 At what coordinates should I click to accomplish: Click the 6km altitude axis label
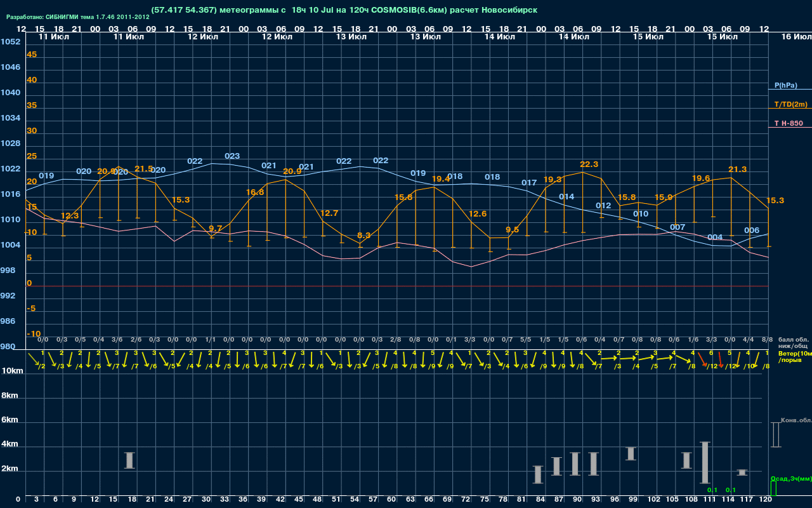10,420
